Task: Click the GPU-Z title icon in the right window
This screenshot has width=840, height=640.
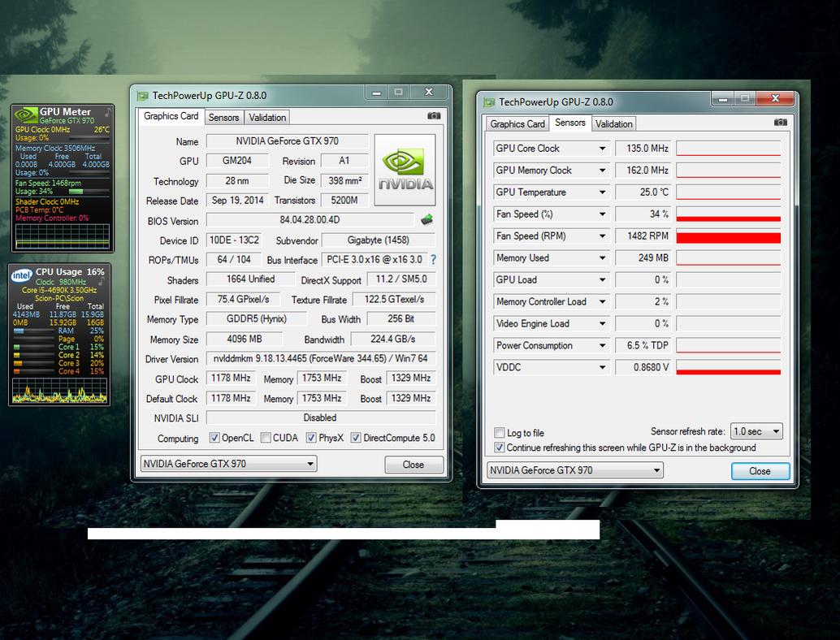Action: pyautogui.click(x=488, y=102)
